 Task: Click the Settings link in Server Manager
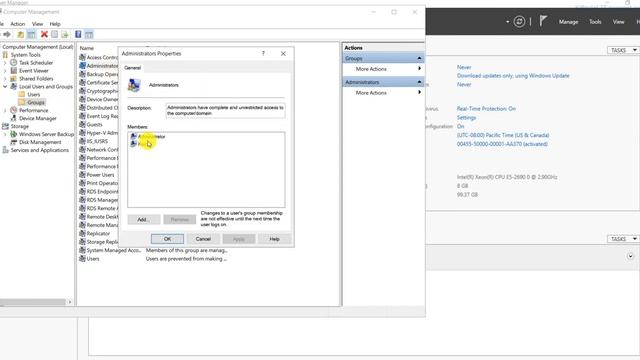(x=466, y=118)
